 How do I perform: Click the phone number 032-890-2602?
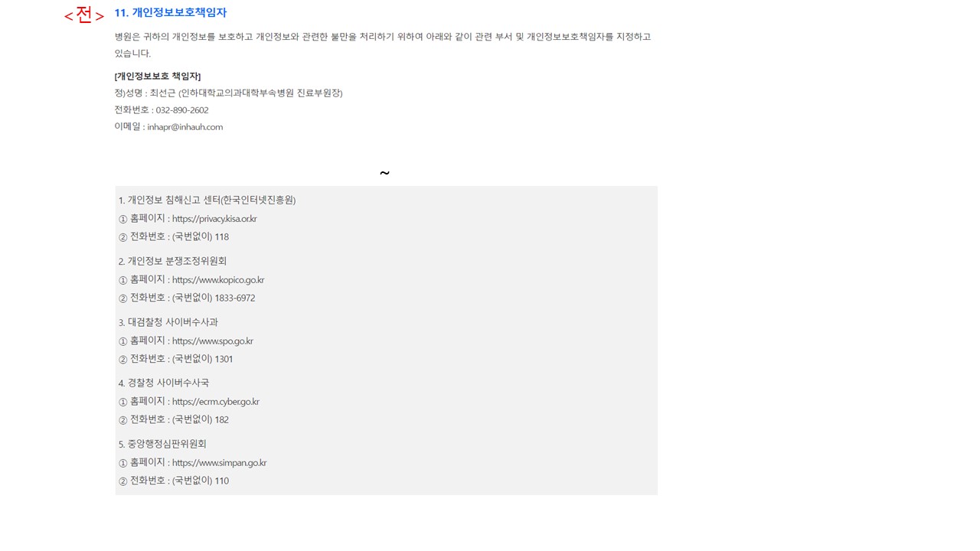click(x=182, y=110)
